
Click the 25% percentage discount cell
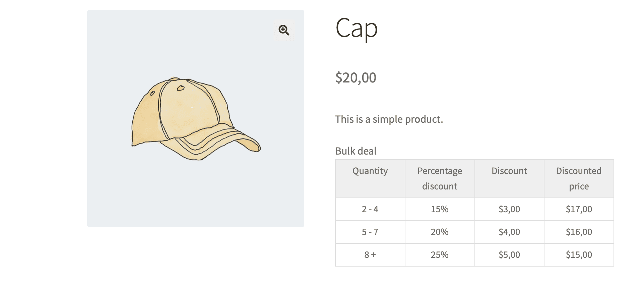[x=440, y=255]
